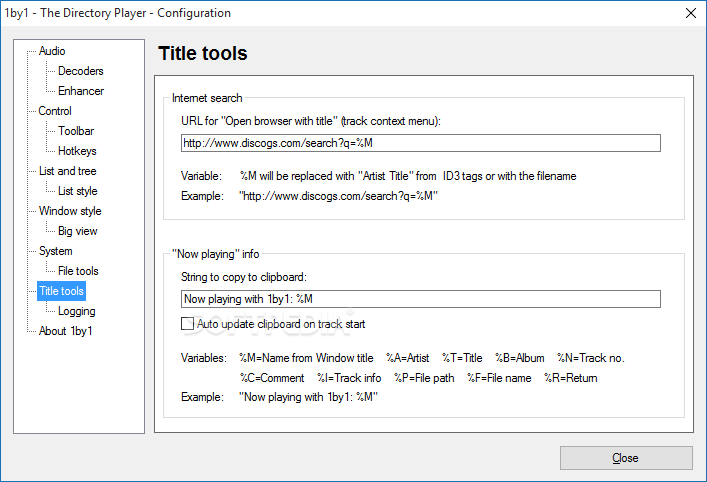Click the Close button
707x482 pixels.
click(x=626, y=458)
